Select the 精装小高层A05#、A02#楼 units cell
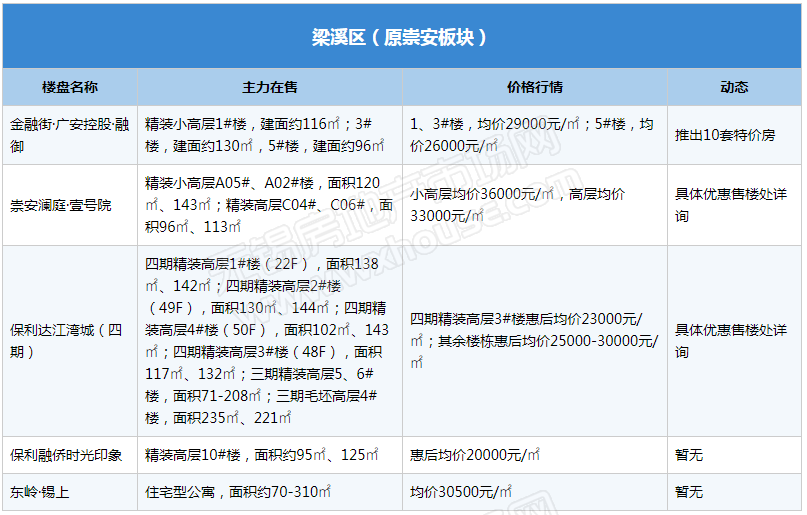 tap(270, 205)
